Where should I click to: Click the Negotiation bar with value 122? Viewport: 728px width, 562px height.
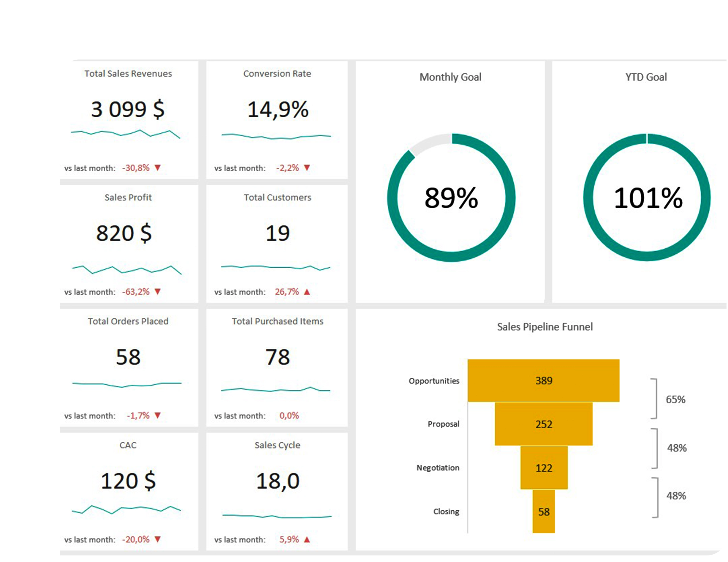pos(544,468)
